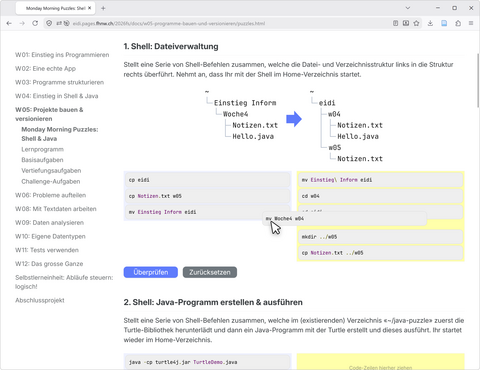Toggle reader view in the address bar

(395, 23)
